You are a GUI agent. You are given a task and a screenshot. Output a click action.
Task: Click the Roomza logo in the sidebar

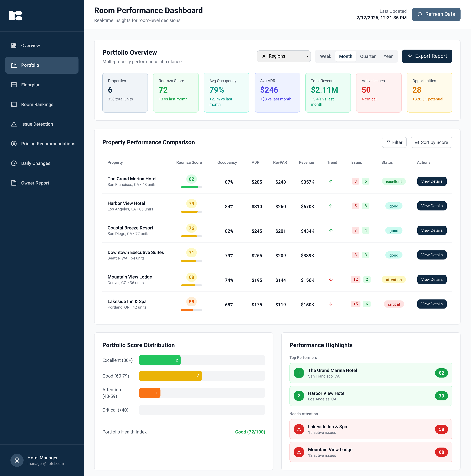pyautogui.click(x=16, y=15)
